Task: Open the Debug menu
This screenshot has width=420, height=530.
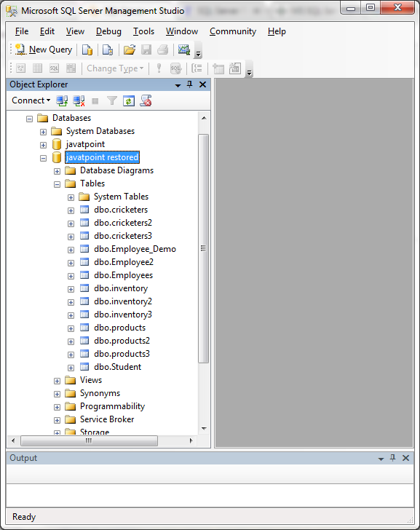Action: [x=108, y=31]
